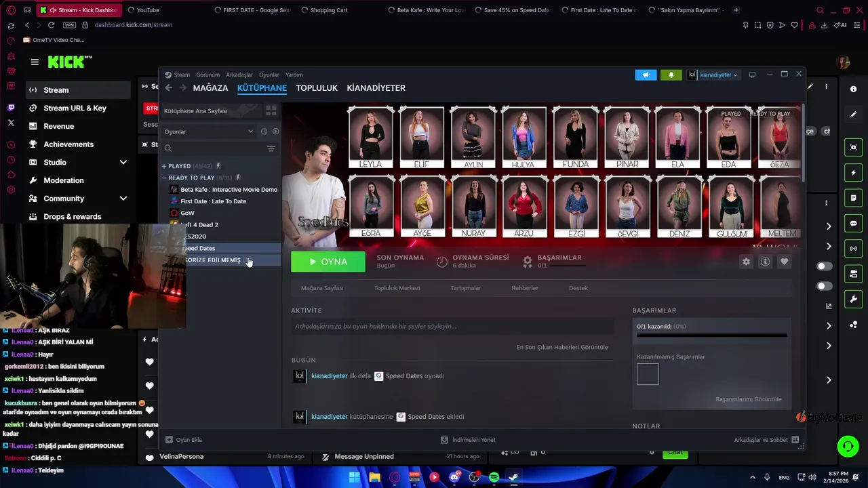Expand Community section in Kick sidebar
The width and height of the screenshot is (868, 488).
pos(123,199)
